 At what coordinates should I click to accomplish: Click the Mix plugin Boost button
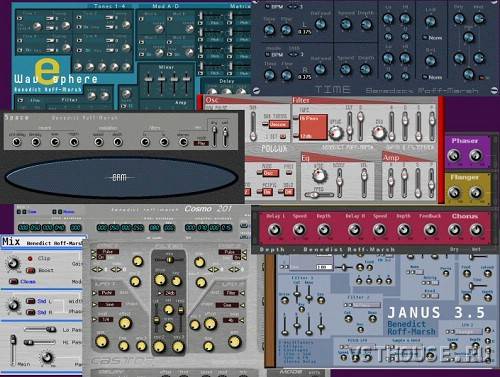[x=31, y=270]
